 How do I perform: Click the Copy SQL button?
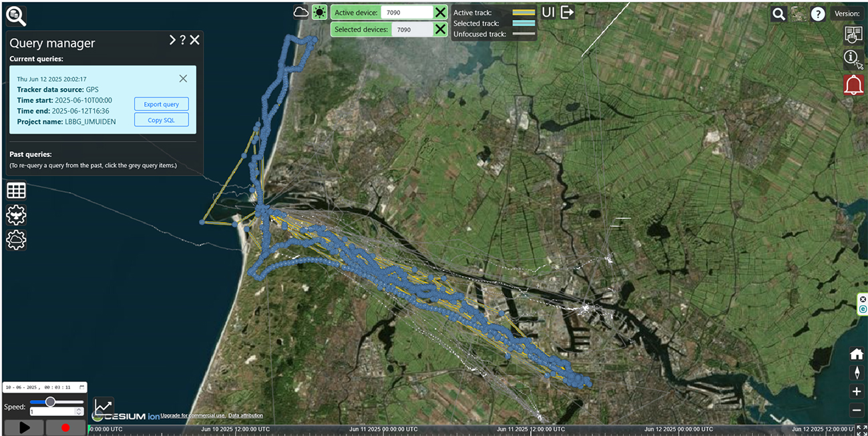(161, 120)
